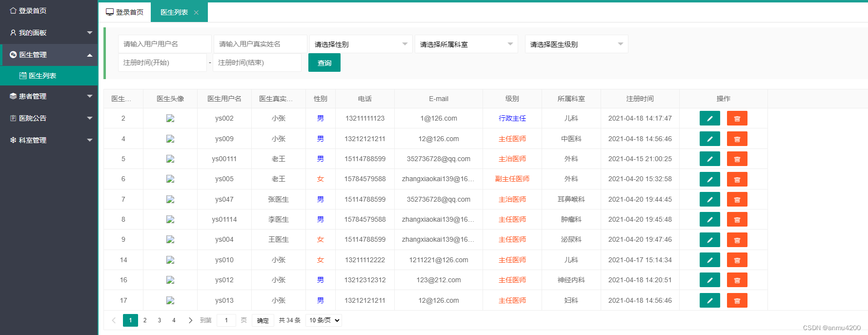Delete the doctor row ys013
The width and height of the screenshot is (868, 335).
pyautogui.click(x=737, y=300)
